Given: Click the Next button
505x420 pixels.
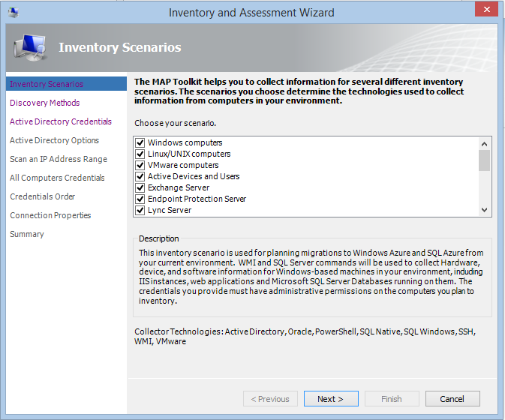Looking at the screenshot, I should click(329, 399).
